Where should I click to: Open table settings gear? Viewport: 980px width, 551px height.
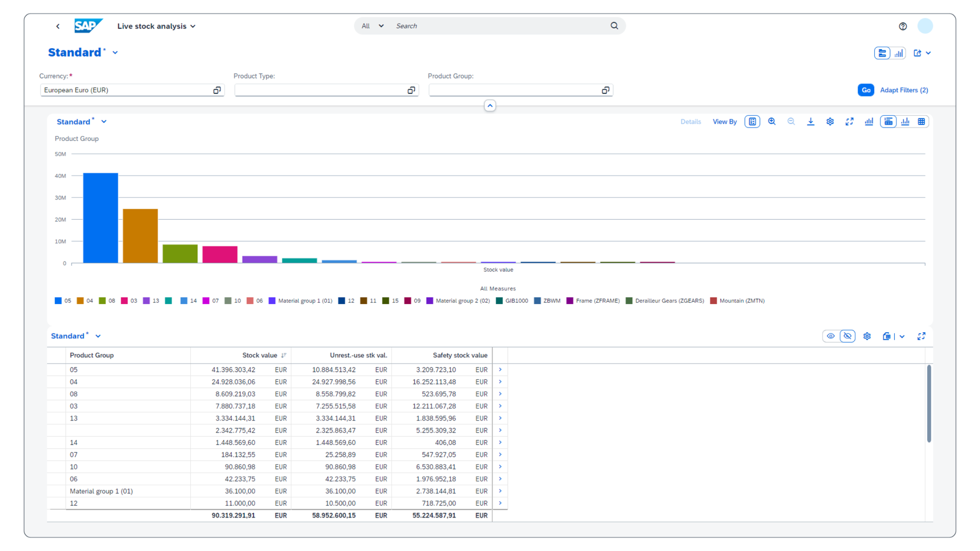(x=867, y=336)
